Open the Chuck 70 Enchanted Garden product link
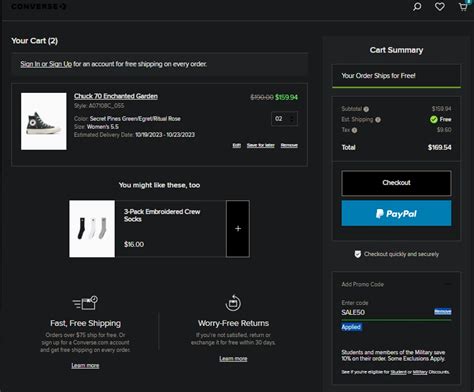Viewport: 474px width, 392px height. 116,96
